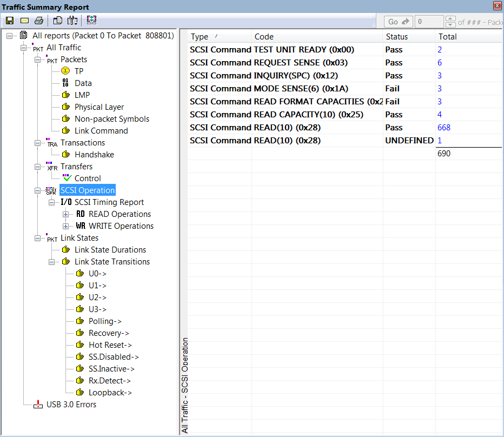Click the Go button
504x437 pixels.
398,22
